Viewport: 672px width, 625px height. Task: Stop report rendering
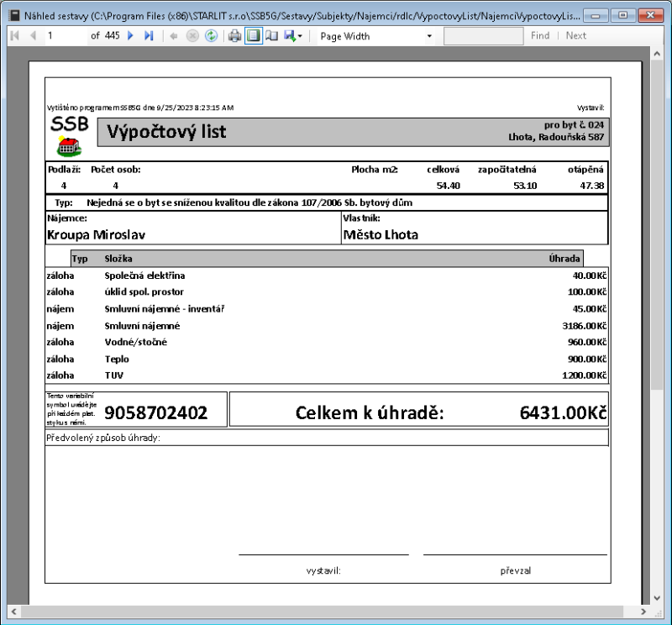pos(192,36)
